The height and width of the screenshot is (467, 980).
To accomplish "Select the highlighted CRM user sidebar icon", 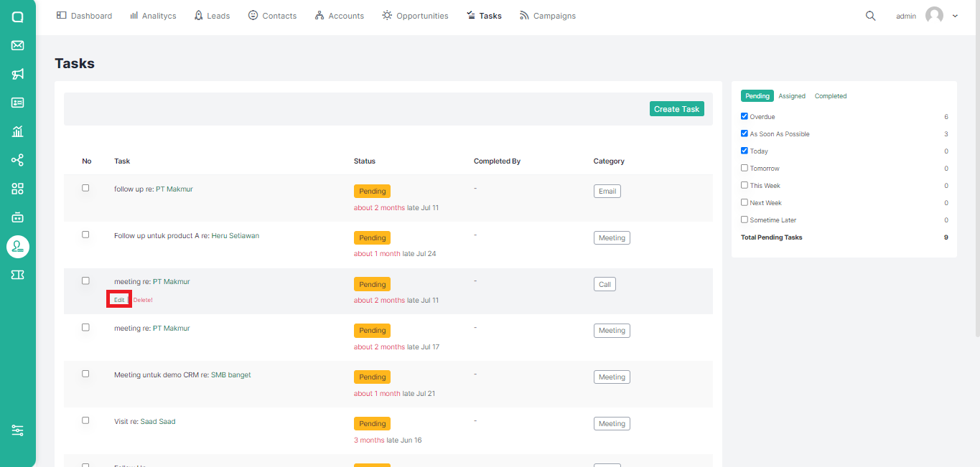I will (x=18, y=247).
